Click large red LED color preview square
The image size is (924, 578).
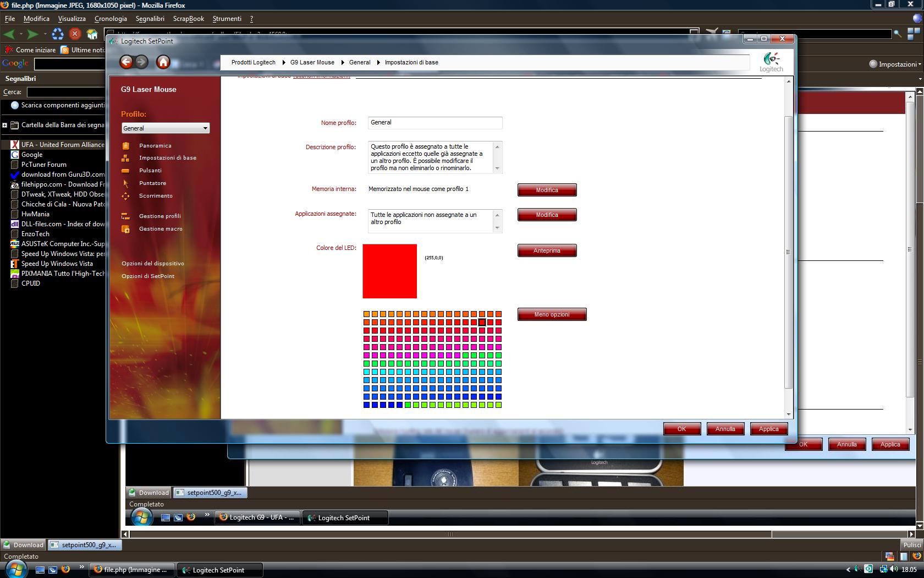click(389, 271)
